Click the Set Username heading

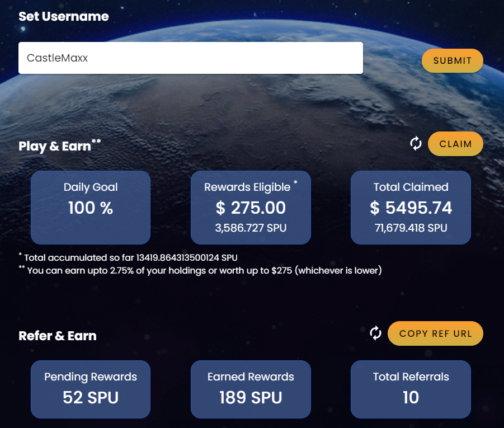tap(64, 16)
